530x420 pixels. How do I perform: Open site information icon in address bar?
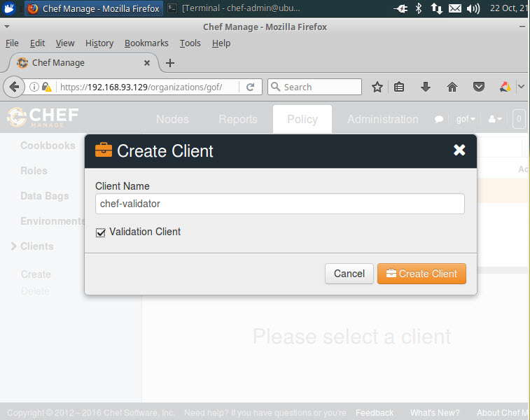tap(34, 87)
